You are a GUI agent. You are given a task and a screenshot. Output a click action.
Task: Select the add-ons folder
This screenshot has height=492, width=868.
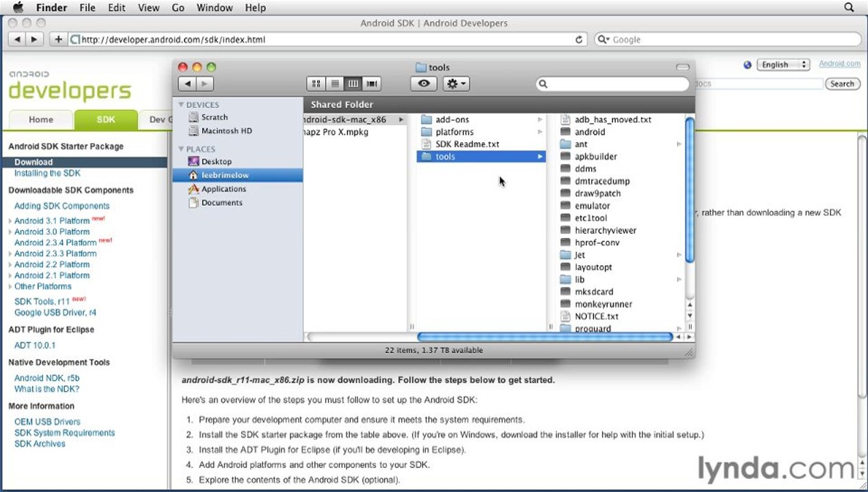pyautogui.click(x=481, y=120)
